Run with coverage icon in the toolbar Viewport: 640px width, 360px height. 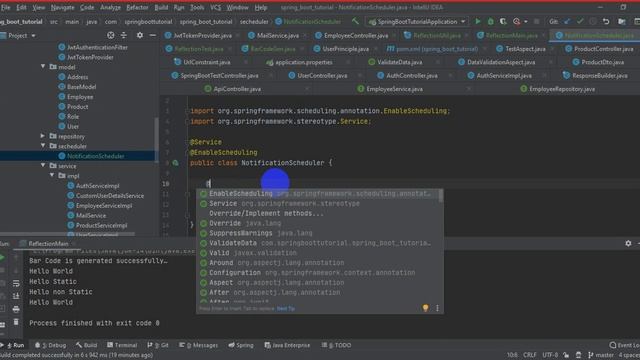(503, 21)
